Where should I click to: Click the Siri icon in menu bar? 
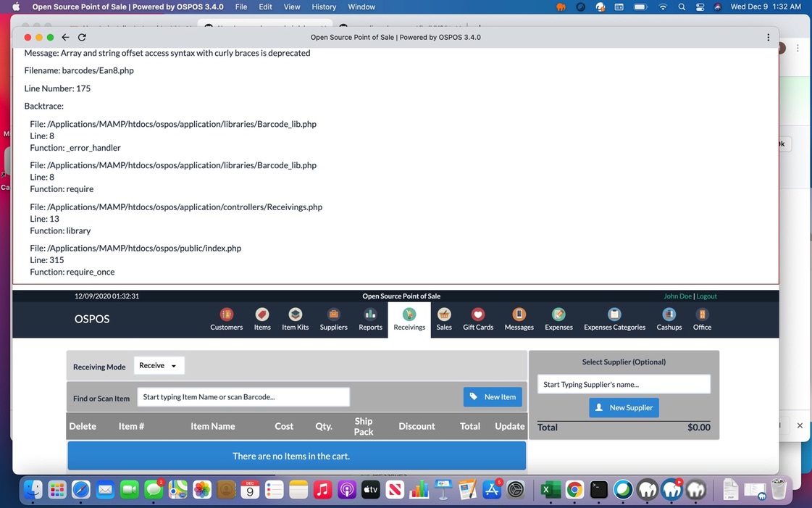718,7
